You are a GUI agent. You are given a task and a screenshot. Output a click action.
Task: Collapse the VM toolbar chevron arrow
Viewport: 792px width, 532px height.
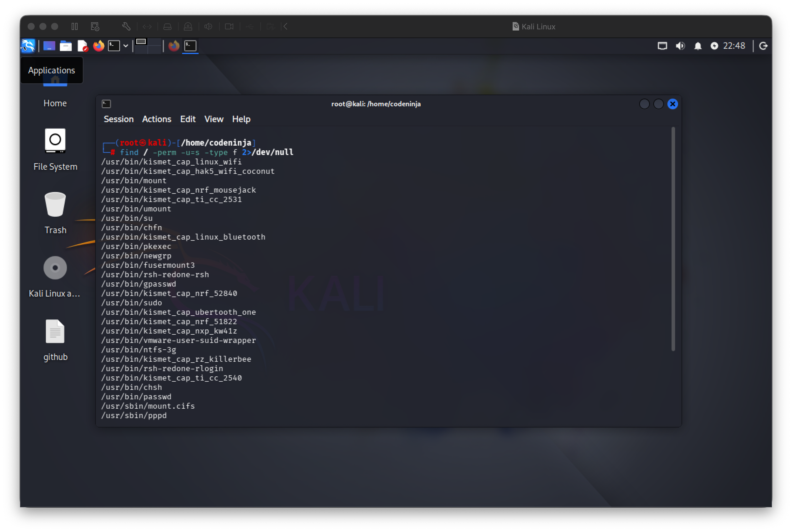coord(286,26)
